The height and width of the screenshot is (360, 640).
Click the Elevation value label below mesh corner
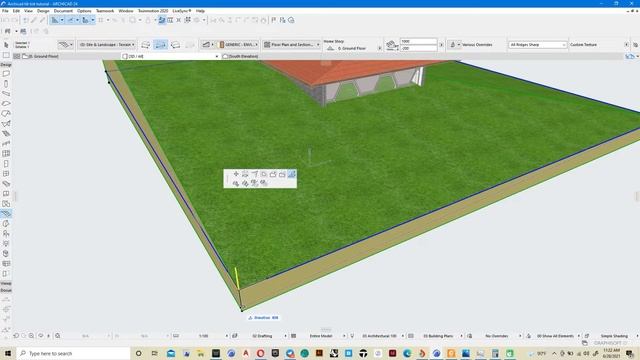pos(263,318)
